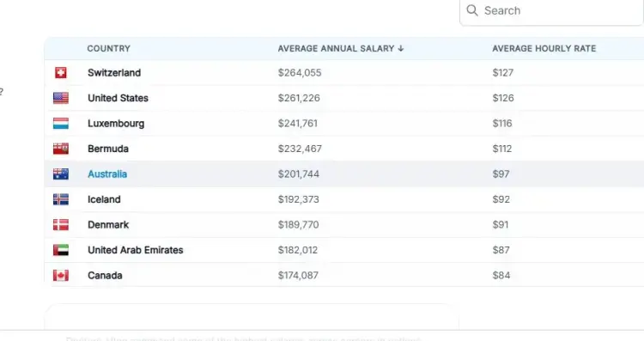The width and height of the screenshot is (644, 341).
Task: Click the United States flag icon
Action: (x=61, y=98)
